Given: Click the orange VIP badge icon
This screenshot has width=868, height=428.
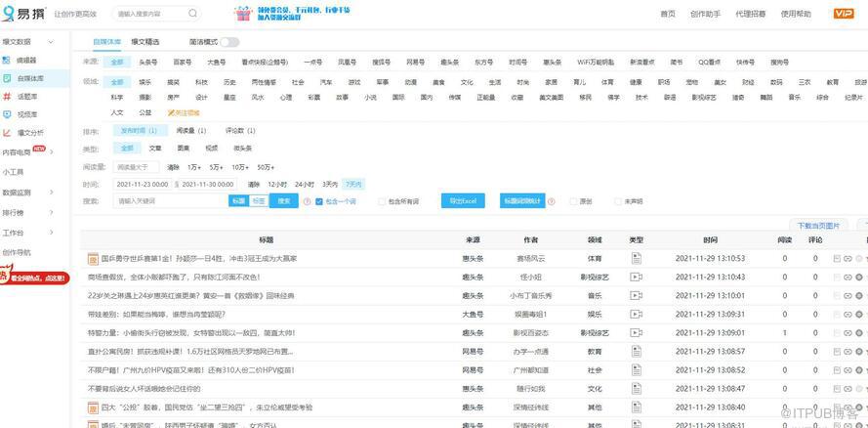Looking at the screenshot, I should coord(843,14).
